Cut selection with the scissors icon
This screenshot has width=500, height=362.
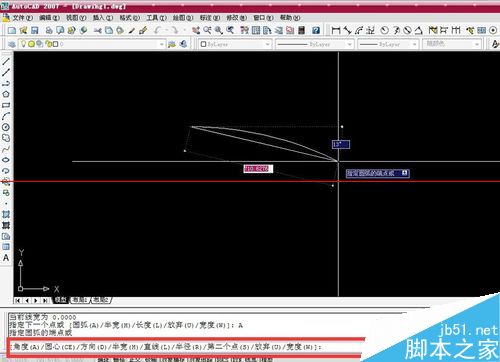click(x=98, y=31)
